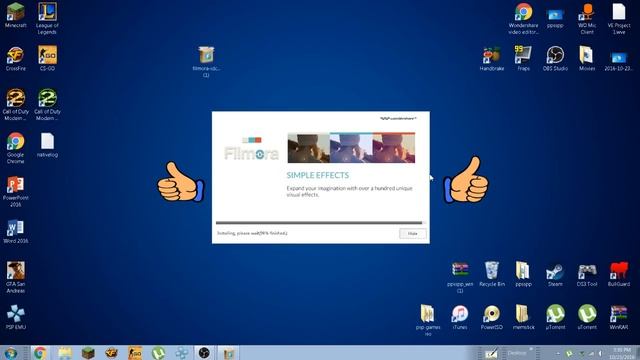Select the psp games iso folder
Image resolution: width=640 pixels, height=360 pixels.
428,320
